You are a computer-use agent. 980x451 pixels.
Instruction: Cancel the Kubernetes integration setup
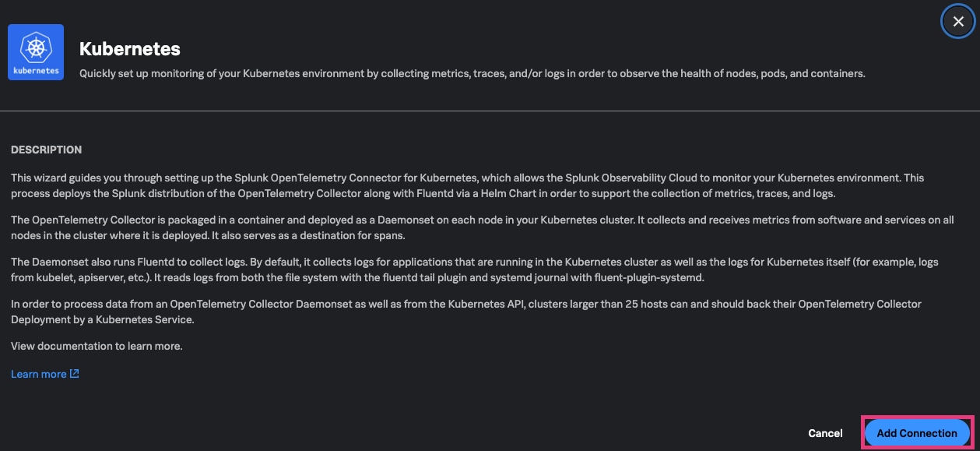[825, 433]
